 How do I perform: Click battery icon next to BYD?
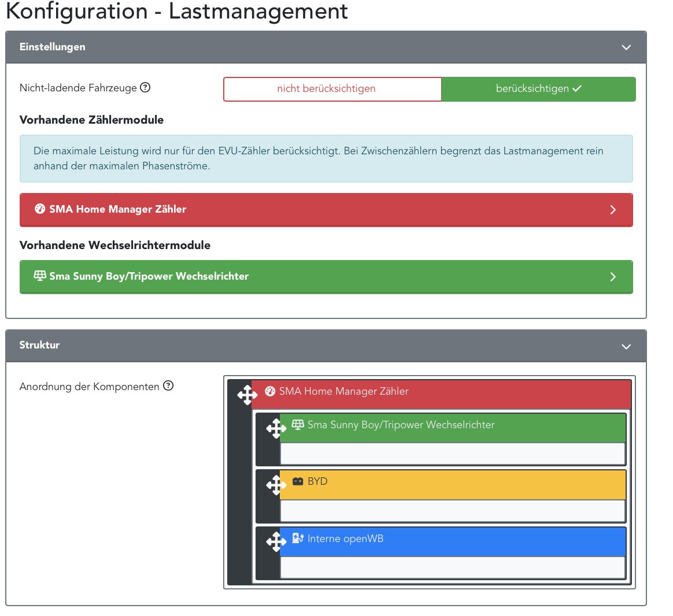pyautogui.click(x=298, y=481)
